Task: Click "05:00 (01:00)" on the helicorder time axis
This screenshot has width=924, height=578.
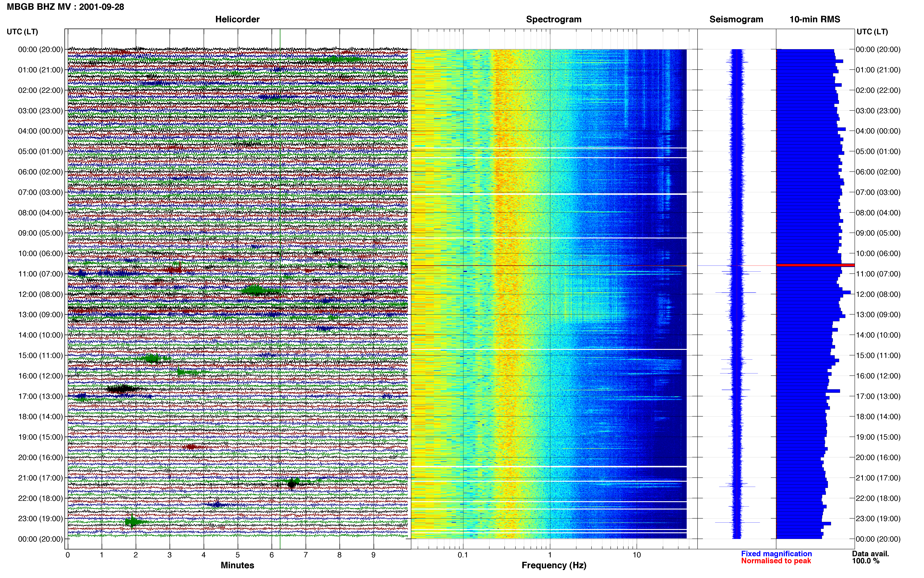Action: pos(41,151)
